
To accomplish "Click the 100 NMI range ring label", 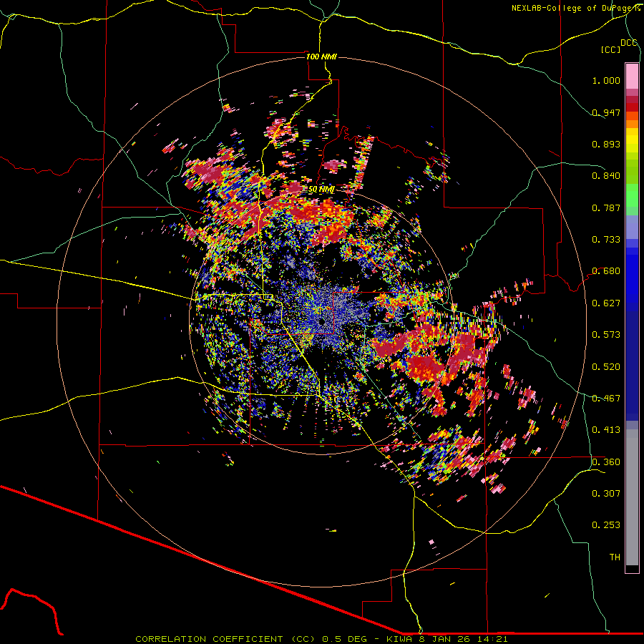I will click(x=321, y=57).
